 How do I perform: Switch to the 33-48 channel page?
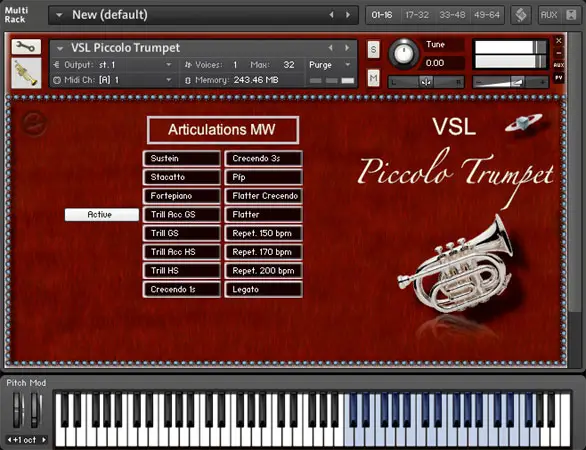point(452,15)
